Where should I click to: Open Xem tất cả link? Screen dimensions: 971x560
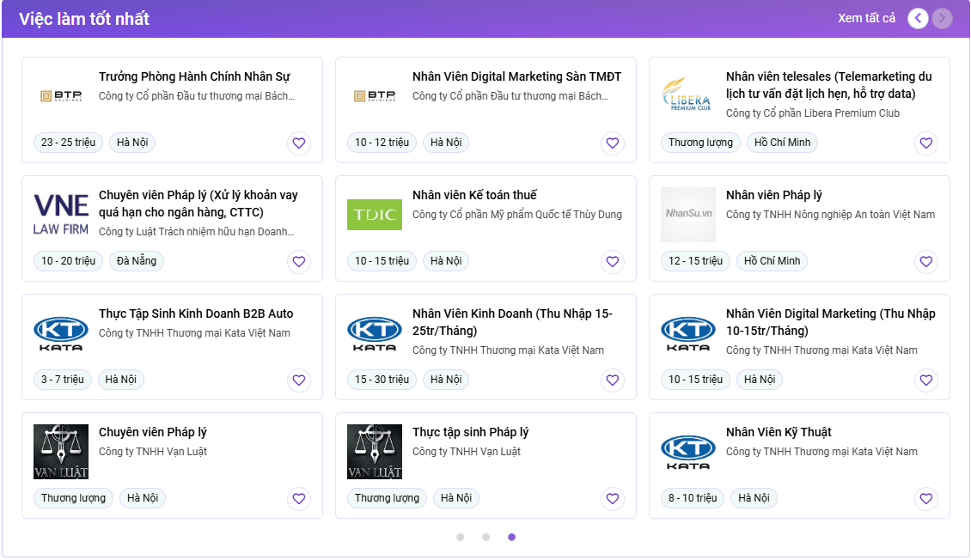pyautogui.click(x=866, y=19)
